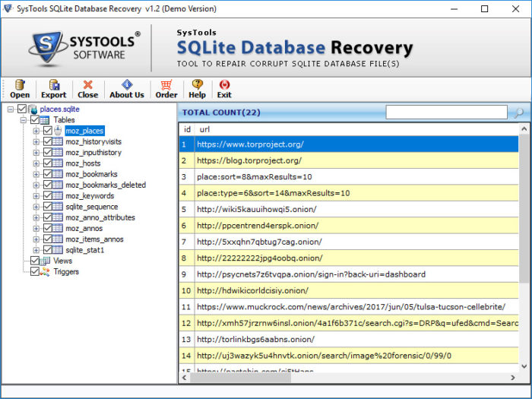Screen dimensions: 532x399
Task: Click the sqlite_stat1 table icon
Action: pyautogui.click(x=57, y=250)
